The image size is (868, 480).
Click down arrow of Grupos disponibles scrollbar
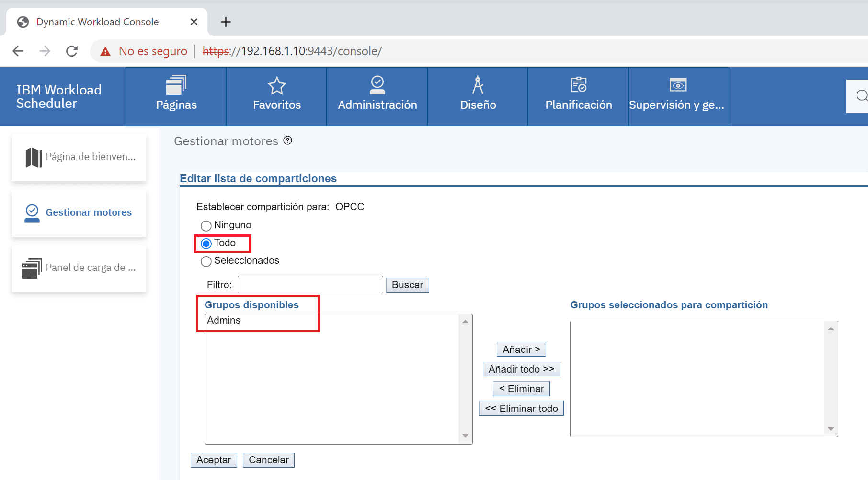coord(465,436)
